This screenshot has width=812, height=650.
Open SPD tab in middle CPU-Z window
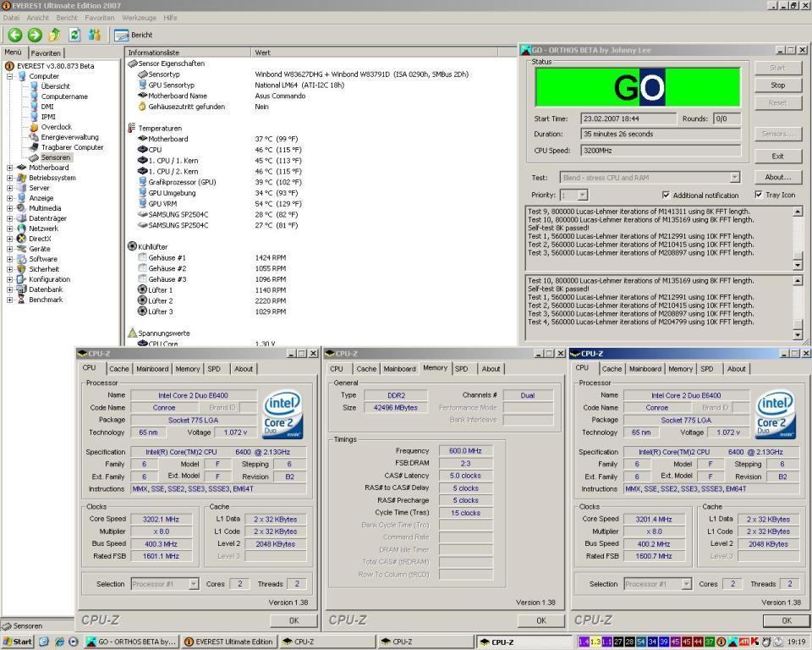tap(462, 369)
